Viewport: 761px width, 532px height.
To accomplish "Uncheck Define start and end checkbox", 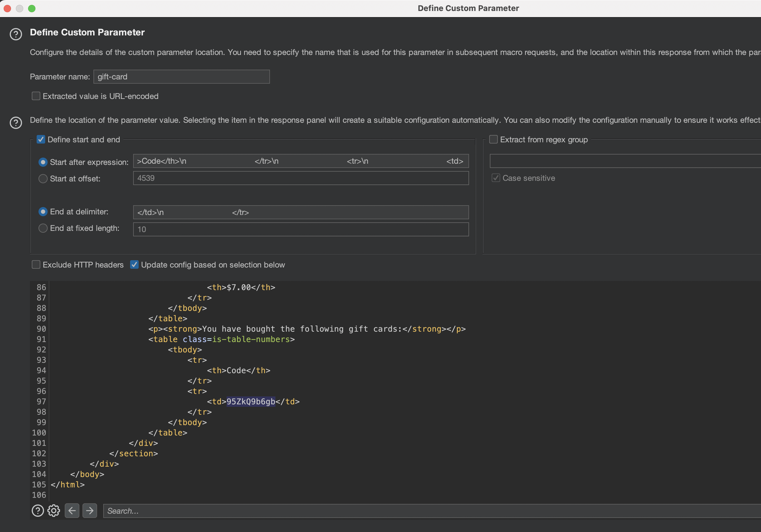I will [41, 140].
